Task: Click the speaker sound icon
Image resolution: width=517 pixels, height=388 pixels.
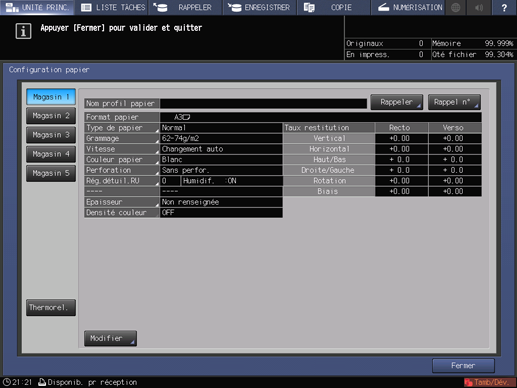Action: (479, 7)
